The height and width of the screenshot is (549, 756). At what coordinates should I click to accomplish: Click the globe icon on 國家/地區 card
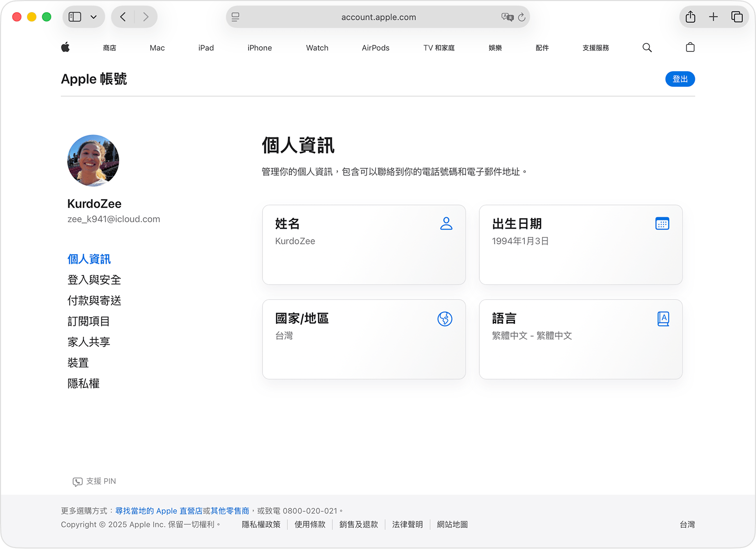[x=444, y=319]
